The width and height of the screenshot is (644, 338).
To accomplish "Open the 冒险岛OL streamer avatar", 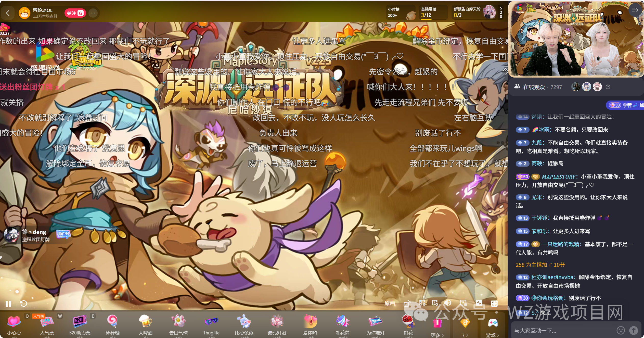I will [x=24, y=13].
